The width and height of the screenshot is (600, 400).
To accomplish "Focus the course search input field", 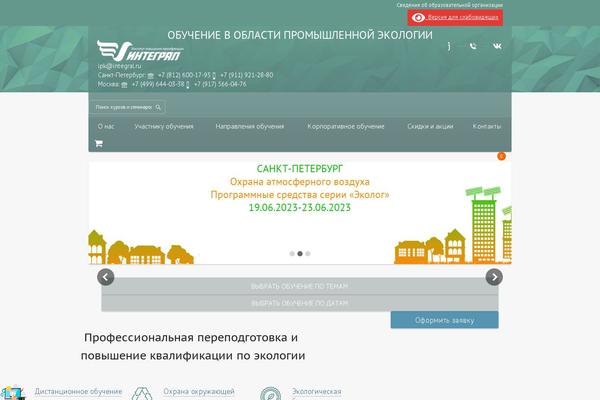I will tap(123, 107).
